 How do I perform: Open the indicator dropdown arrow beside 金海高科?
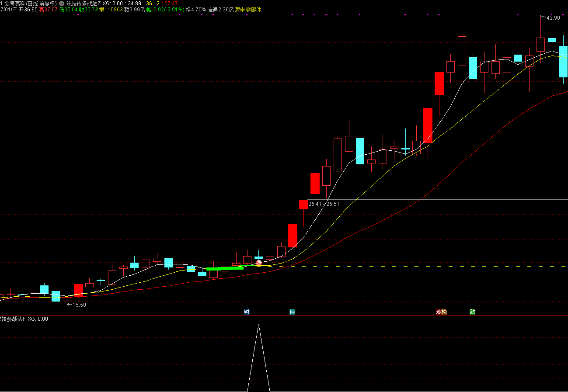[x=62, y=3]
